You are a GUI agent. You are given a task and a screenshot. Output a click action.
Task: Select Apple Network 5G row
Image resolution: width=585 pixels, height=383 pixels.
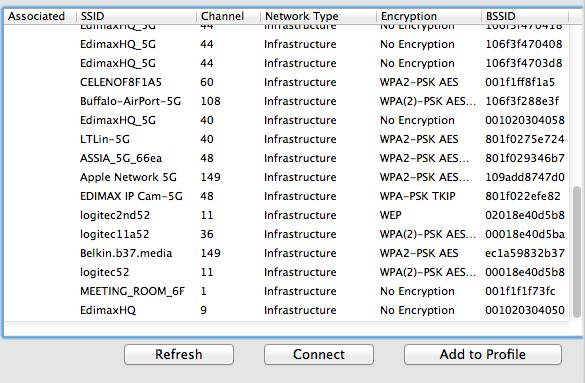click(x=287, y=177)
